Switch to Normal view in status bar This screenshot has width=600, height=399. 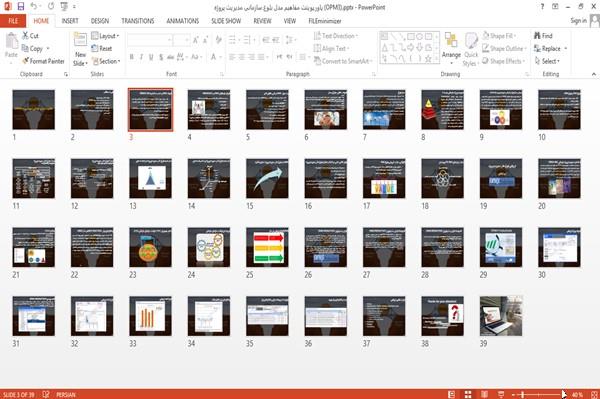pos(452,394)
